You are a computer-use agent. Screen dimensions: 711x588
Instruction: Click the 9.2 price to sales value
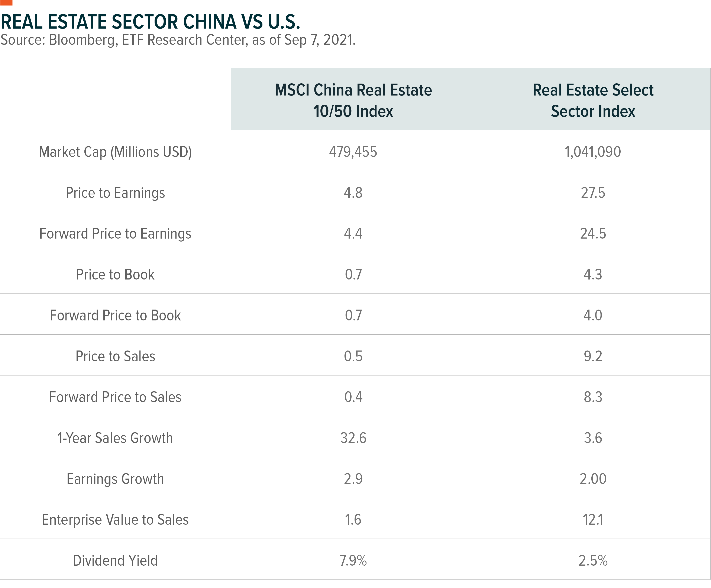coord(593,356)
